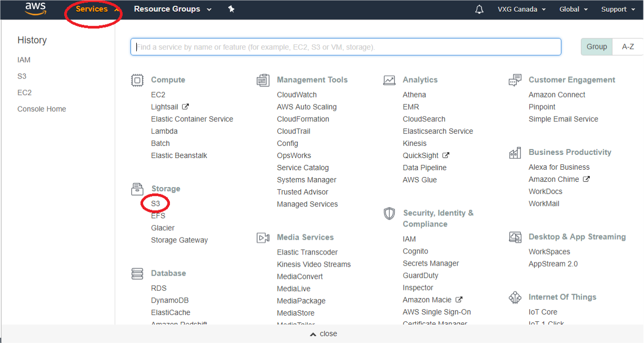The height and width of the screenshot is (343, 644).
Task: Click the Storage category icon
Action: tap(137, 189)
